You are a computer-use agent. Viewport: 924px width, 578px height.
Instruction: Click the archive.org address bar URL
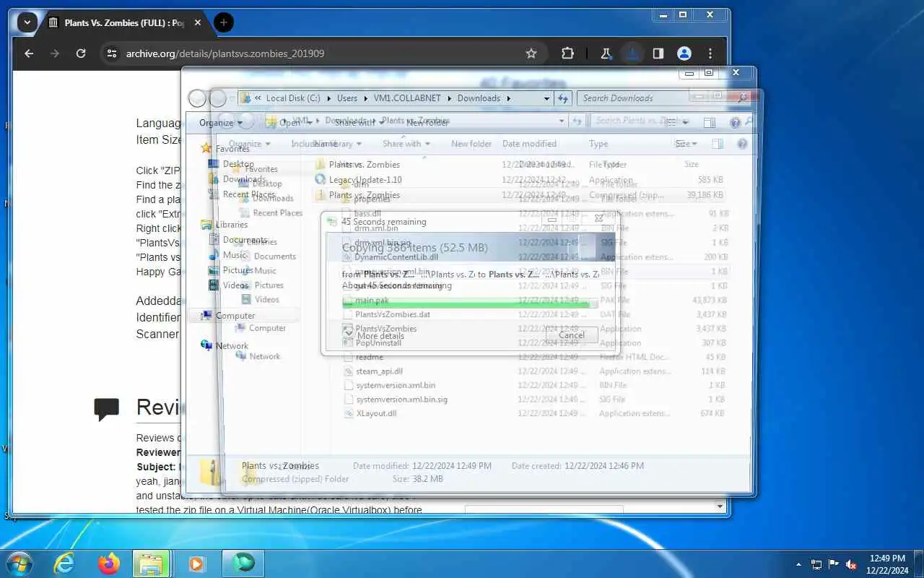tap(225, 53)
